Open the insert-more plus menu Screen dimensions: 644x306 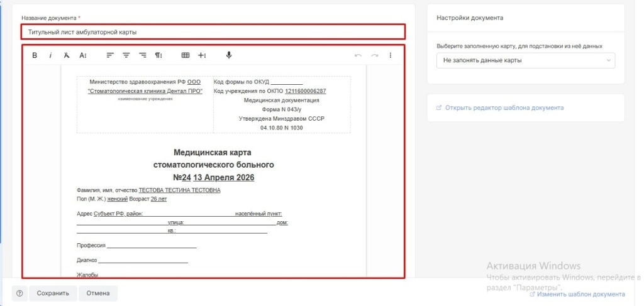point(202,55)
